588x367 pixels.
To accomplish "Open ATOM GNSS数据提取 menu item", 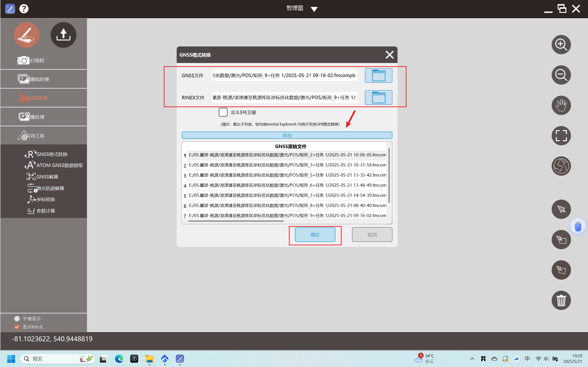I will click(60, 165).
